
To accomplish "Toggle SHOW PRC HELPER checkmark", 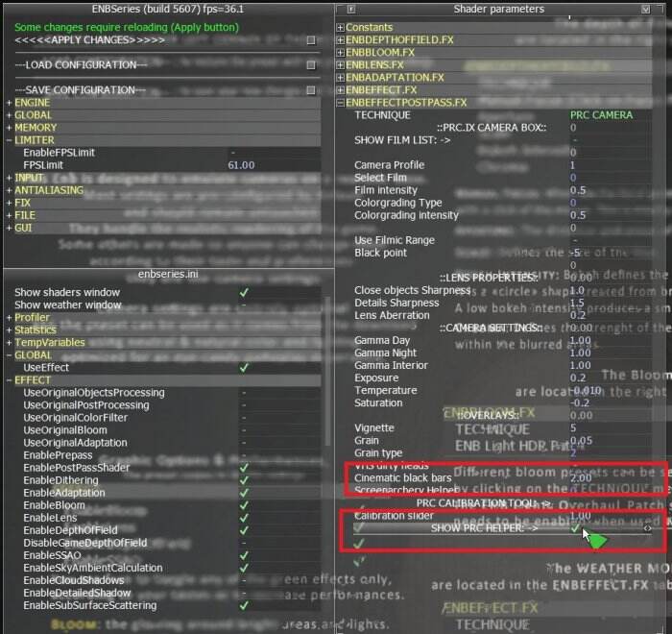I will [x=575, y=528].
